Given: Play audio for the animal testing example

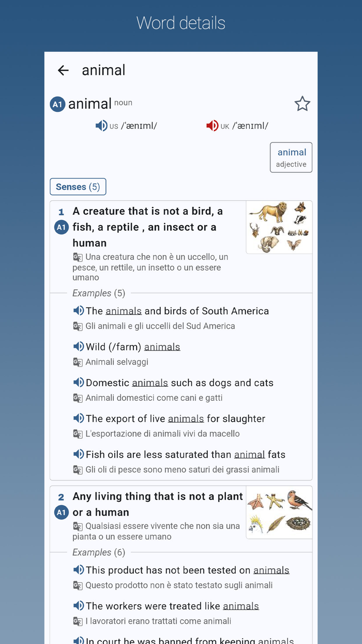Looking at the screenshot, I should (x=79, y=569).
